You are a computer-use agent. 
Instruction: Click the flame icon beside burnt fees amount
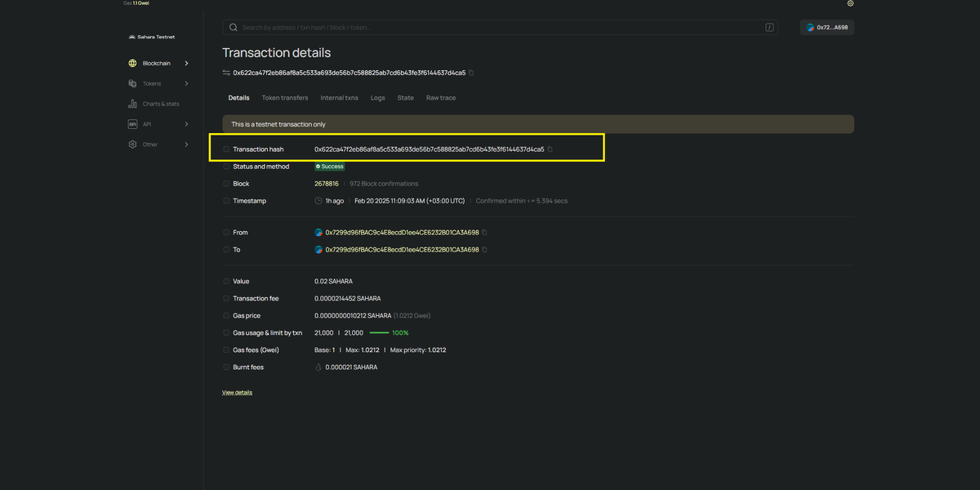coord(318,367)
